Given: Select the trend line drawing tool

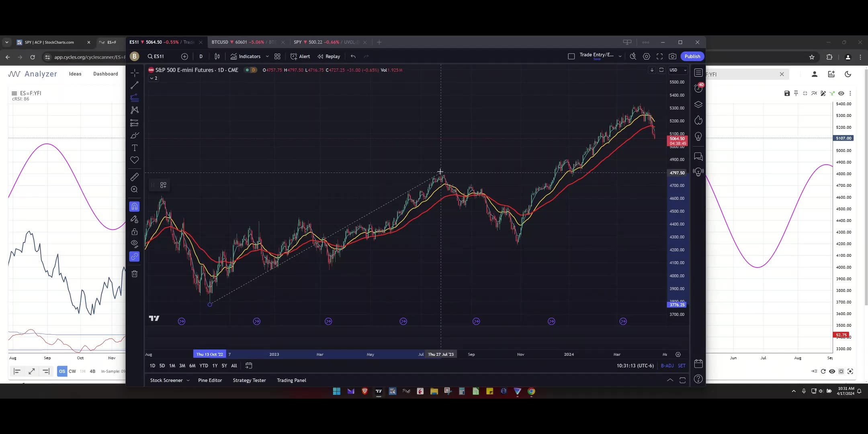Looking at the screenshot, I should pos(135,85).
